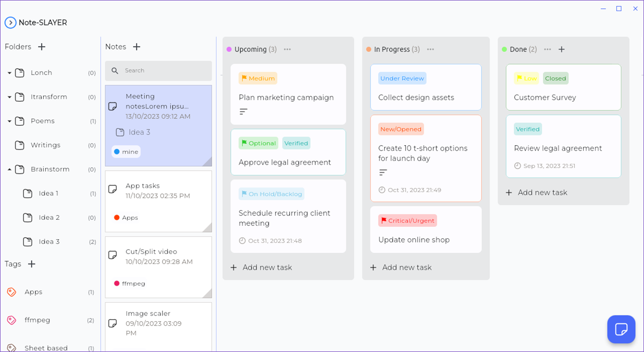Create a new note with plus icon
The width and height of the screenshot is (644, 352).
click(137, 47)
